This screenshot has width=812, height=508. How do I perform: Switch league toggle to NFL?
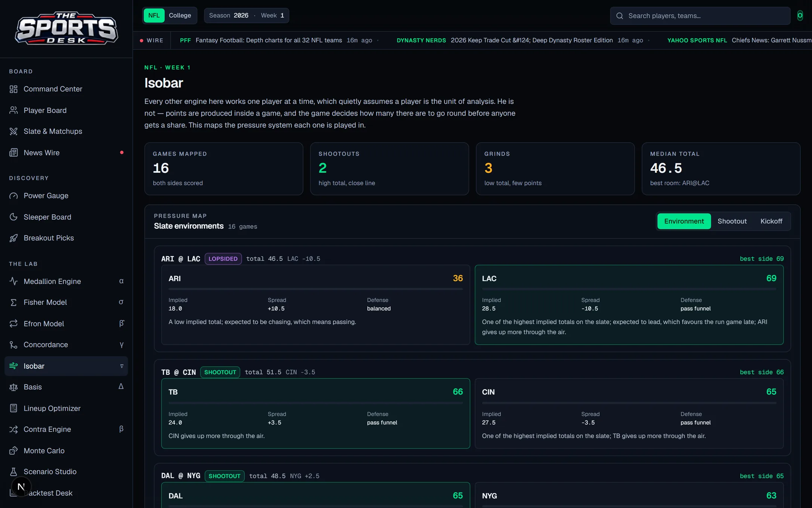pyautogui.click(x=154, y=15)
